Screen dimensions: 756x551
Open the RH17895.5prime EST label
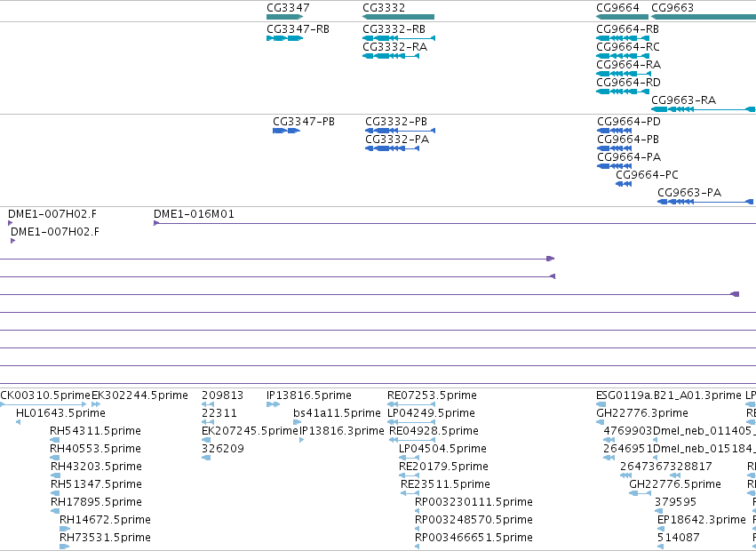(x=97, y=502)
